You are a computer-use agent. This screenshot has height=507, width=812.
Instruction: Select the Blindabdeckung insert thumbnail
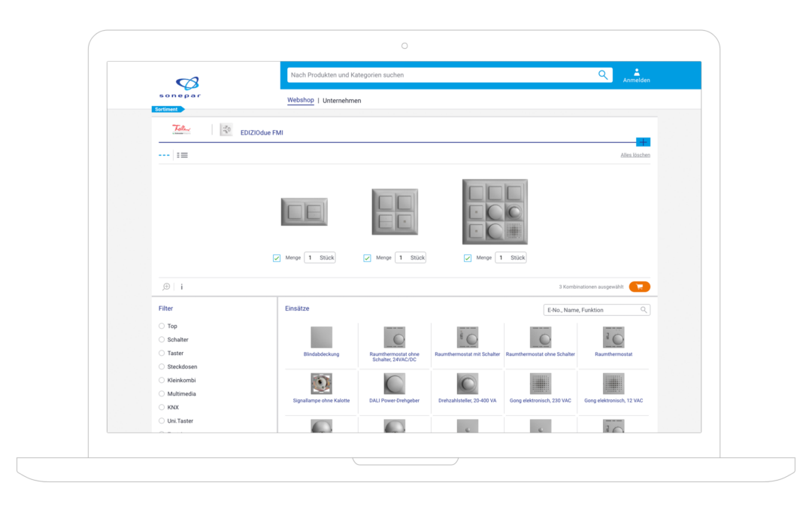coord(321,338)
